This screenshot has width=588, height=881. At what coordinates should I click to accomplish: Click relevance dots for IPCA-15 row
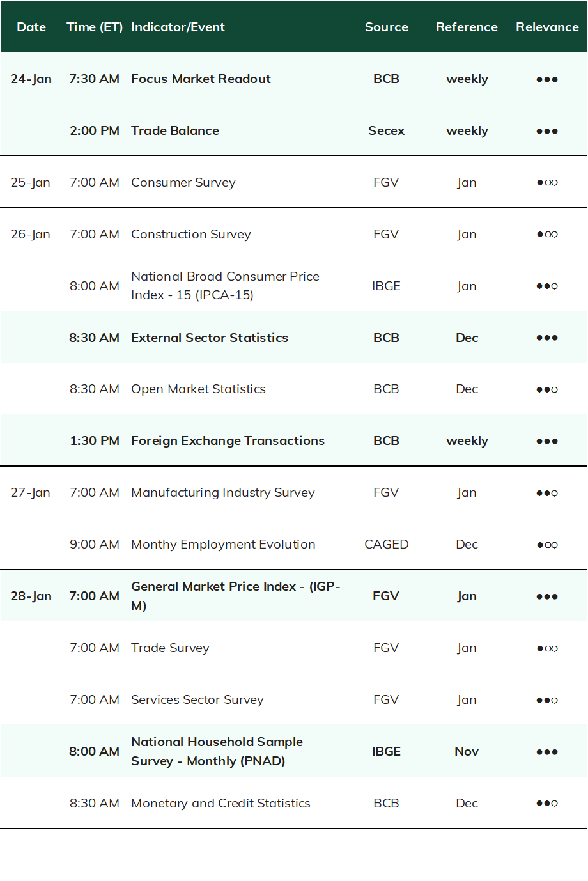point(547,286)
